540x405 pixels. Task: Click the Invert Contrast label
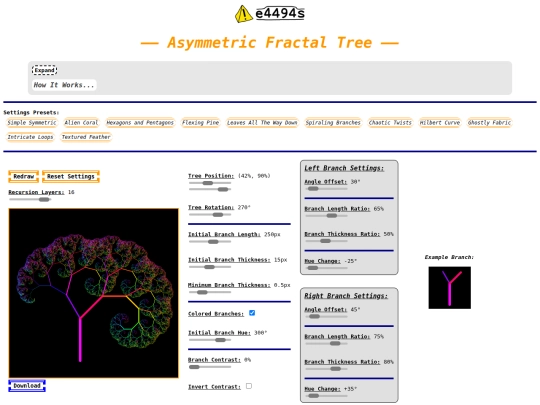214,387
